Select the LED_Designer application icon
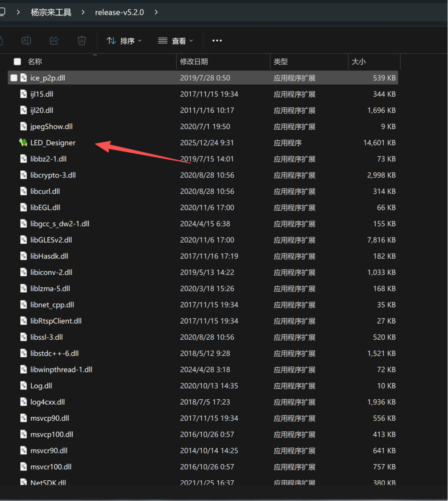The width and height of the screenshot is (448, 501). (23, 143)
